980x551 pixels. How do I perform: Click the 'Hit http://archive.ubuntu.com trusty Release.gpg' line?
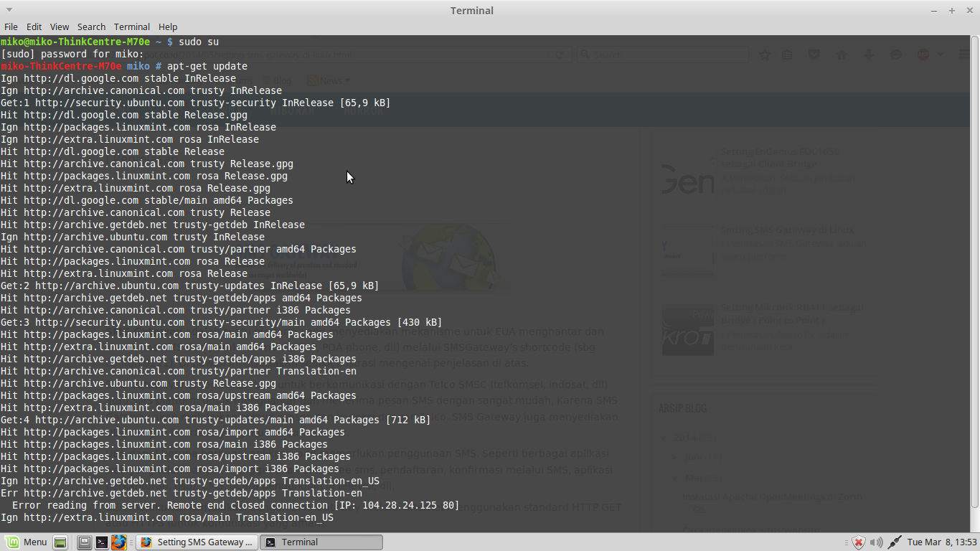(138, 383)
